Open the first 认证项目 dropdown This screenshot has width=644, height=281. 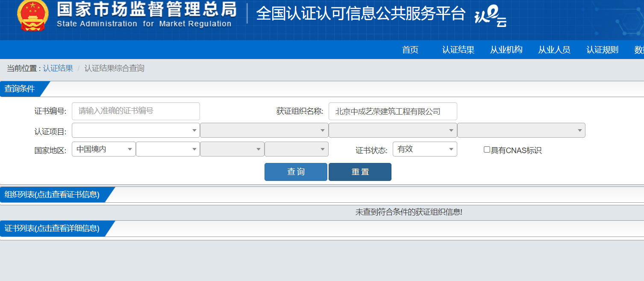(x=136, y=130)
